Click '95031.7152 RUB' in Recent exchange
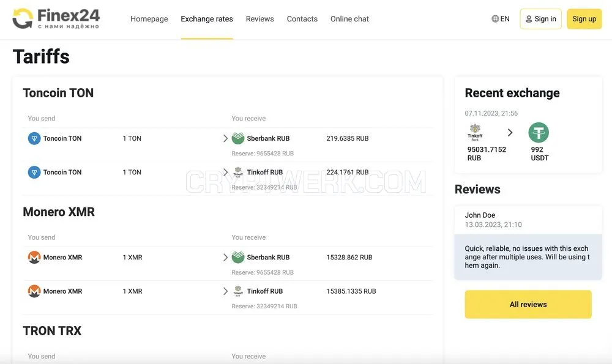Viewport: 612px width, 364px height. tap(487, 154)
